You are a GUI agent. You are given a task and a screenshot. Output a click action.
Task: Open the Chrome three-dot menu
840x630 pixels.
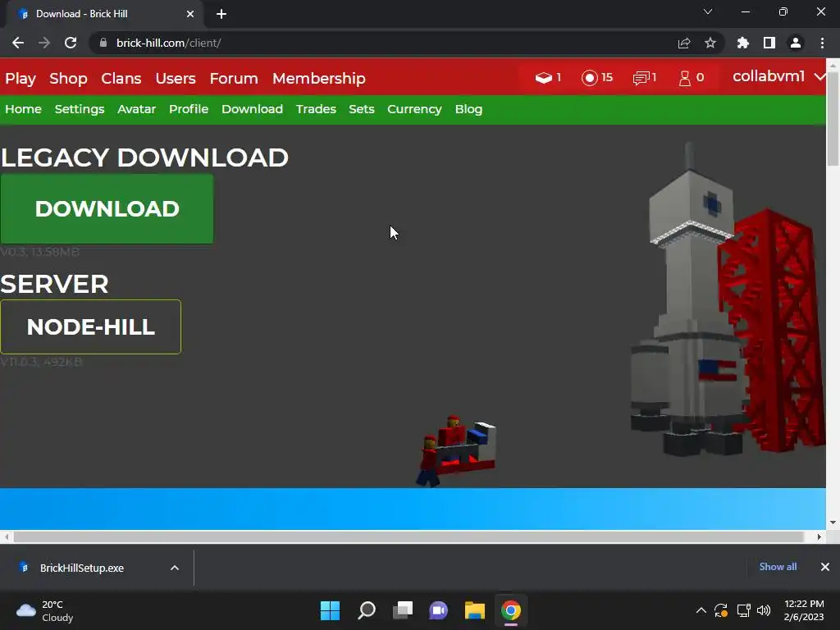822,43
